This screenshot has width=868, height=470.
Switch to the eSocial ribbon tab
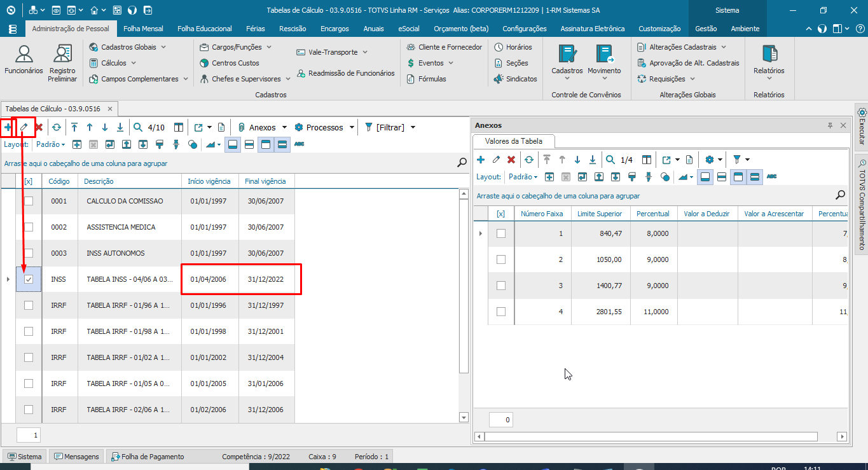(x=409, y=29)
